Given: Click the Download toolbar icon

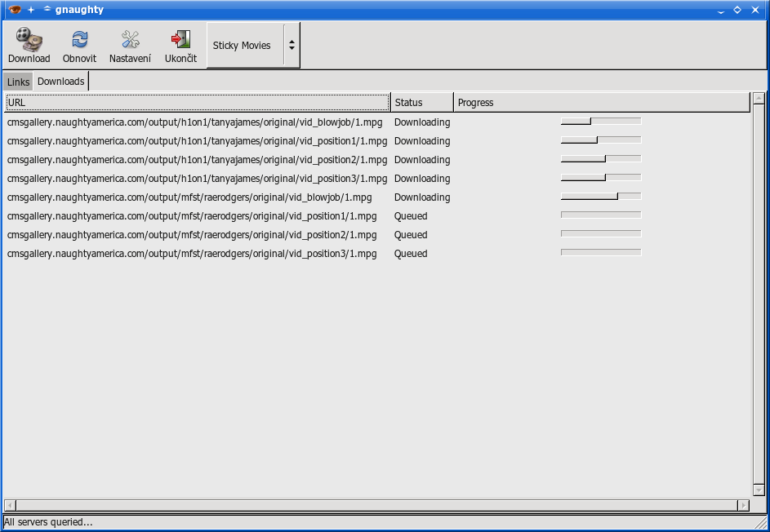Looking at the screenshot, I should click(29, 40).
